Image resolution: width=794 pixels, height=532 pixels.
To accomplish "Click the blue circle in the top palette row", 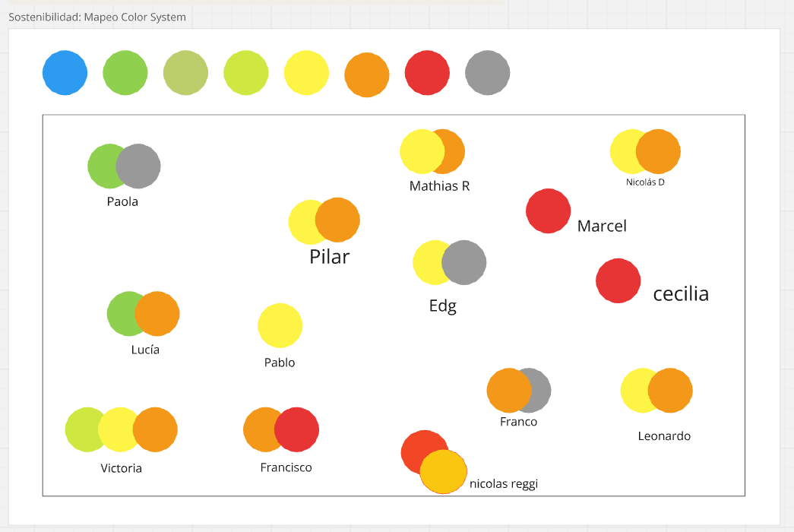I will click(65, 73).
